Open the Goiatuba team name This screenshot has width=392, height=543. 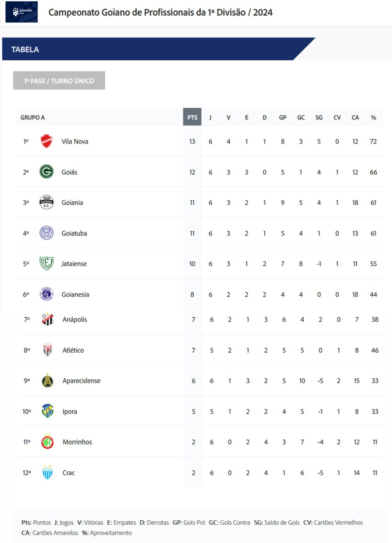(x=74, y=233)
